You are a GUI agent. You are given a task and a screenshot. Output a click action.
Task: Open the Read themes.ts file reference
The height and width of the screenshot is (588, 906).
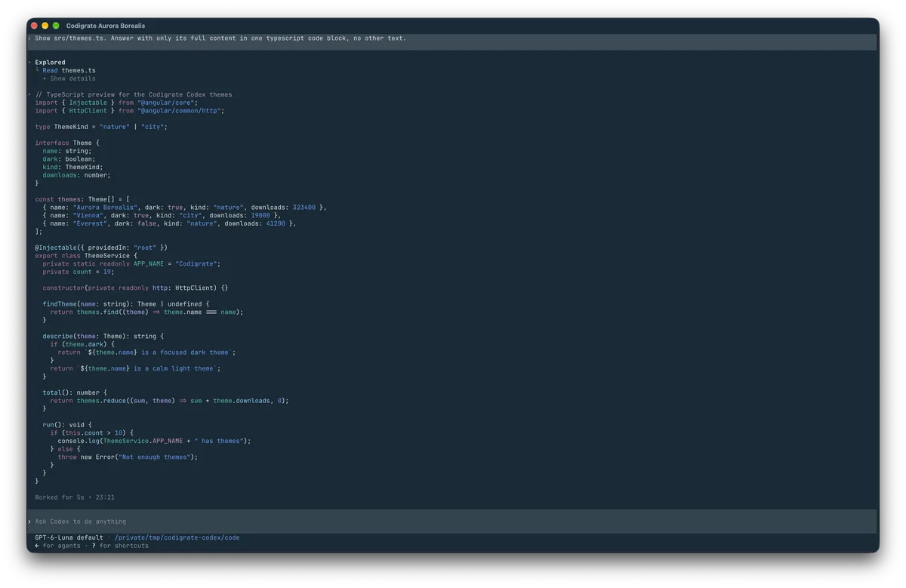pos(69,70)
